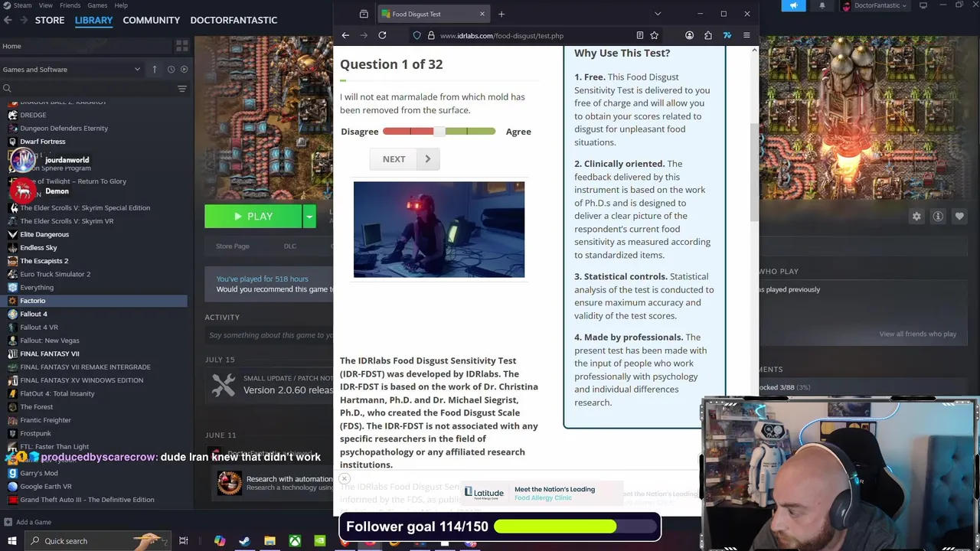The image size is (980, 551).
Task: Go back in Steam navigation
Action: (8, 20)
